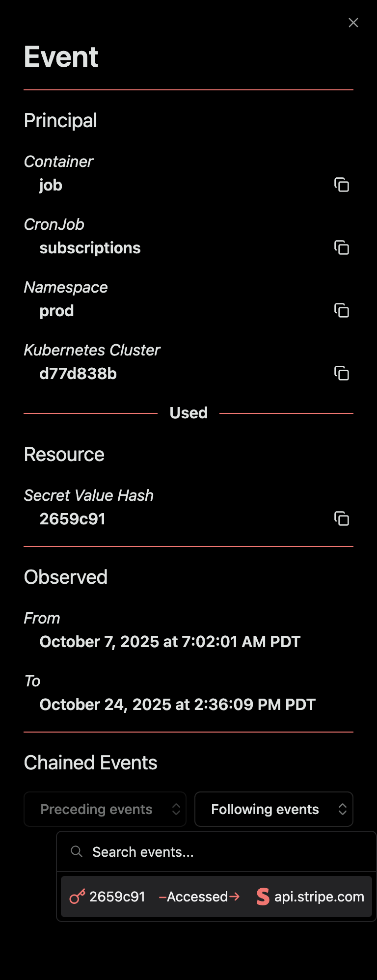The width and height of the screenshot is (377, 980).
Task: Click the Used divider label
Action: [188, 412]
